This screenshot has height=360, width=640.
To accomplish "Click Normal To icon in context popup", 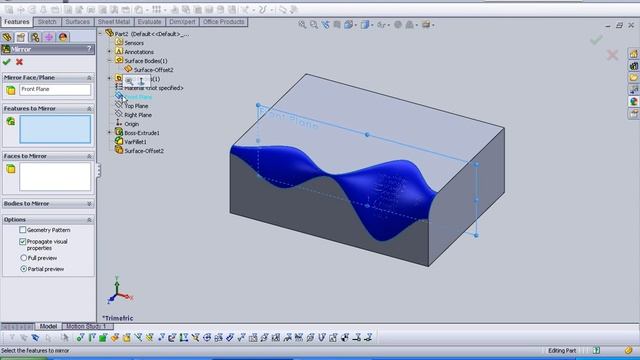I will (141, 81).
